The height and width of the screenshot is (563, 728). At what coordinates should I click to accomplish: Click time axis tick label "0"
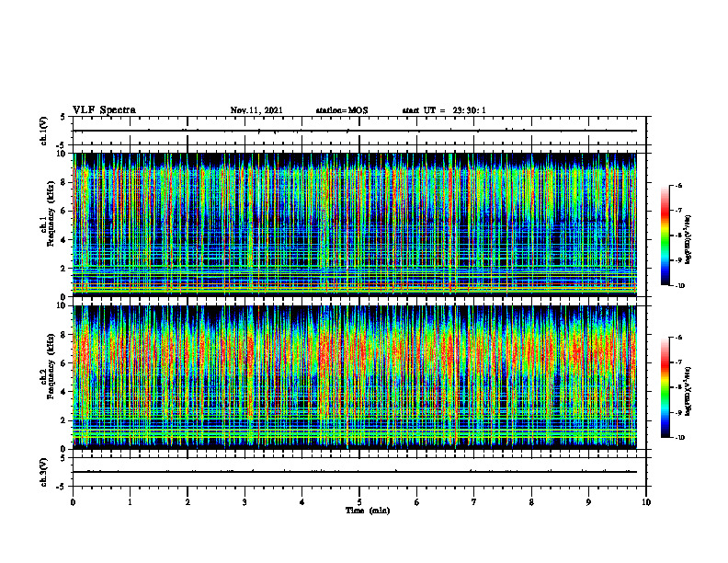coord(73,502)
